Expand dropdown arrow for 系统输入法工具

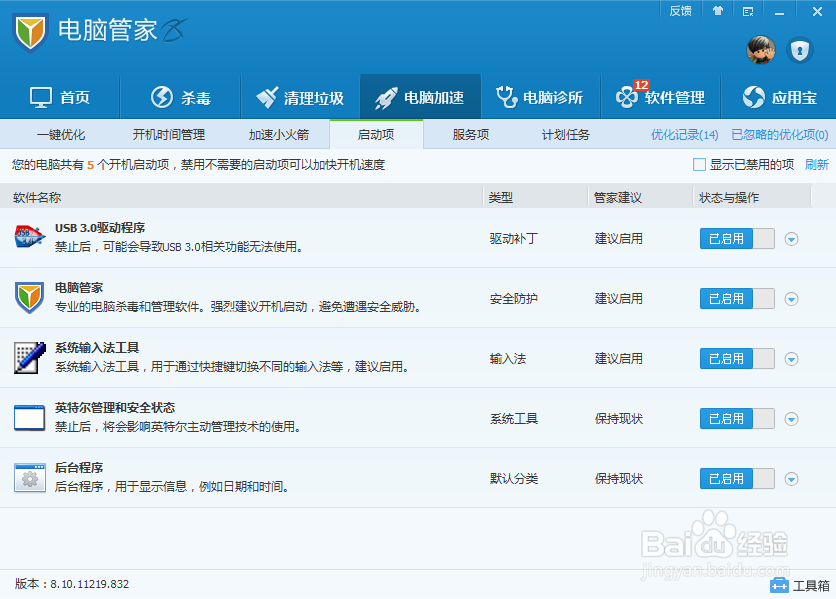click(x=792, y=359)
